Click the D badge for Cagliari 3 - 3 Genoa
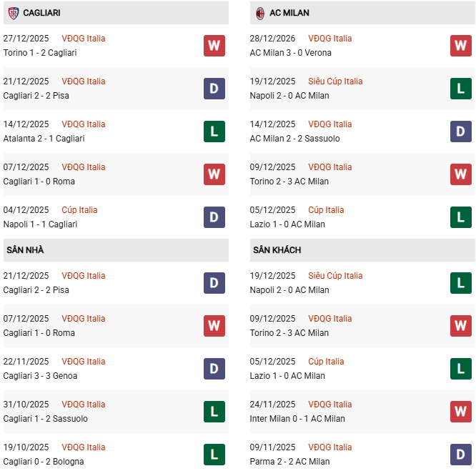This screenshot has height=471, width=476. (214, 369)
